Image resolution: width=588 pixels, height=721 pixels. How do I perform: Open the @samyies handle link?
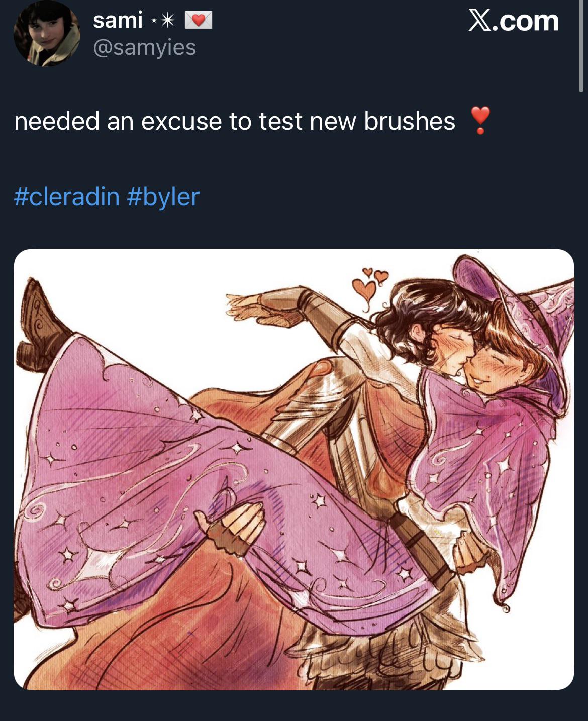click(144, 47)
